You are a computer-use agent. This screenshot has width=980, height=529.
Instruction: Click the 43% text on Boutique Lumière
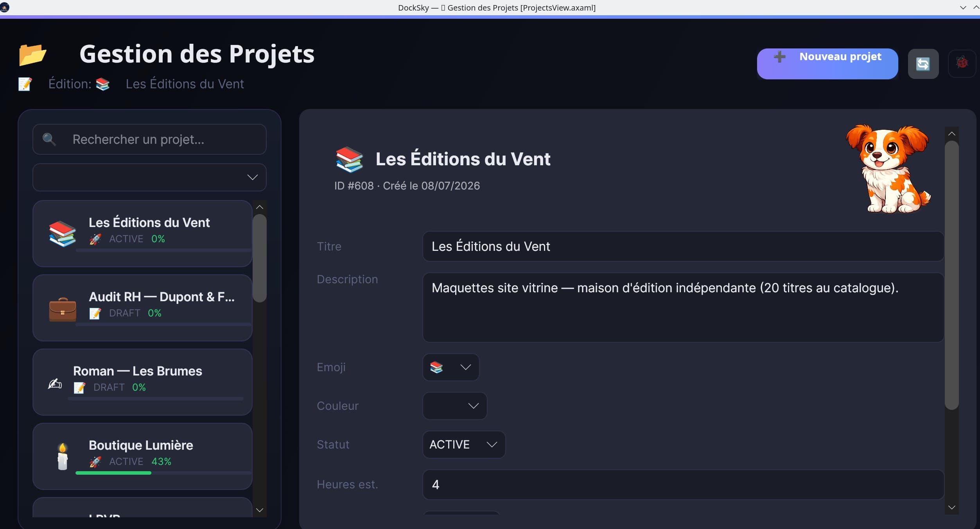click(x=161, y=462)
